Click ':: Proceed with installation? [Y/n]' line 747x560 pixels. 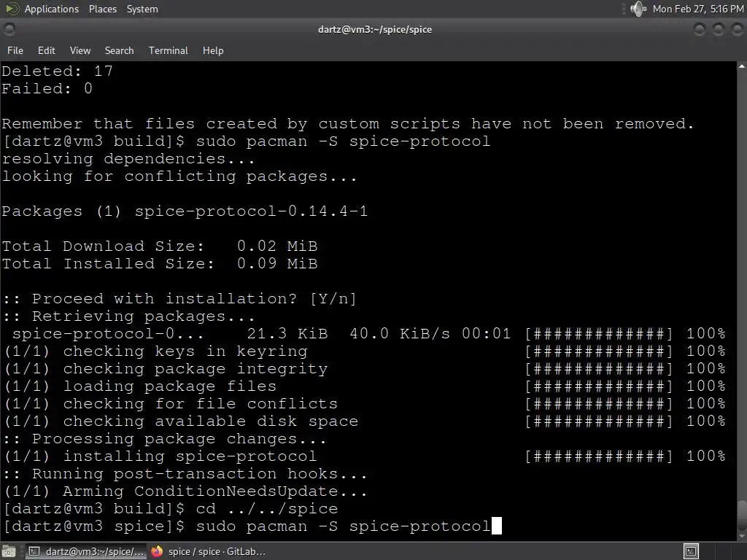[x=179, y=298]
